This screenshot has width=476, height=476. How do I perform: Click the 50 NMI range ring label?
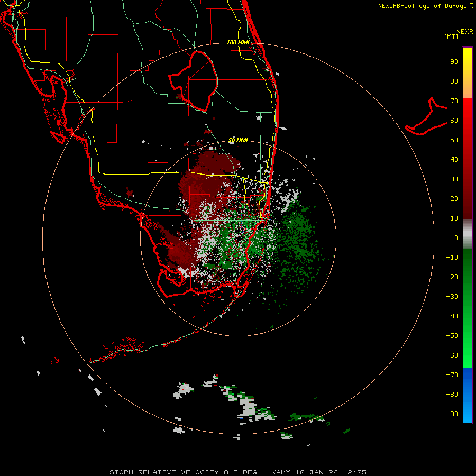point(238,140)
